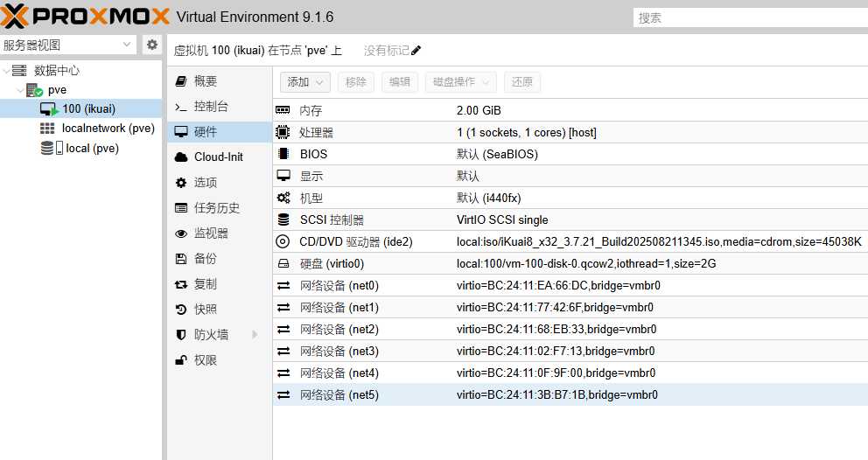Open the Cloud-Init tab
This screenshot has width=868, height=460.
pyautogui.click(x=220, y=157)
